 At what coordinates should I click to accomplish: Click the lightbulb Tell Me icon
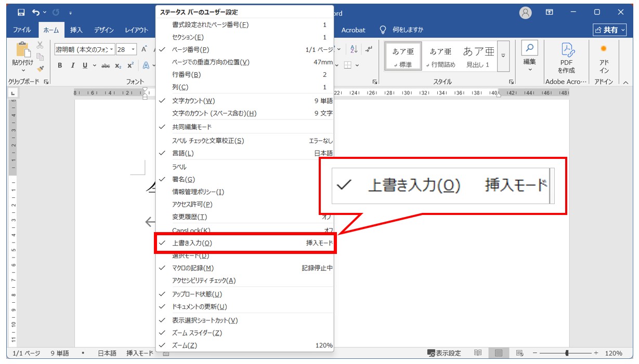click(383, 30)
